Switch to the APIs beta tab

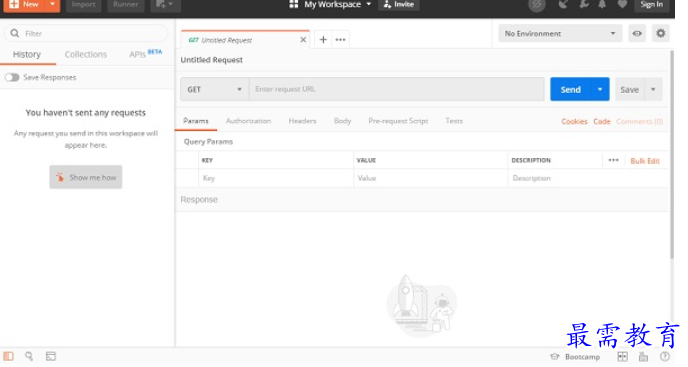tap(145, 54)
